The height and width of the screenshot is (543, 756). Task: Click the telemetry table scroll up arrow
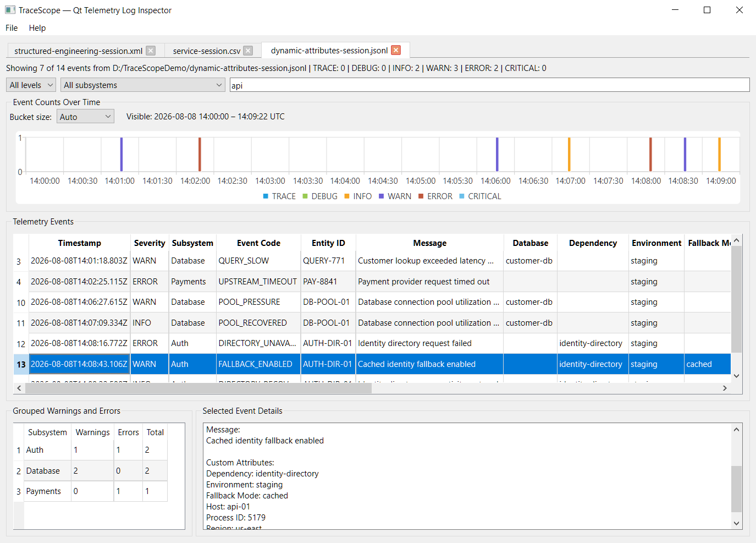[737, 240]
